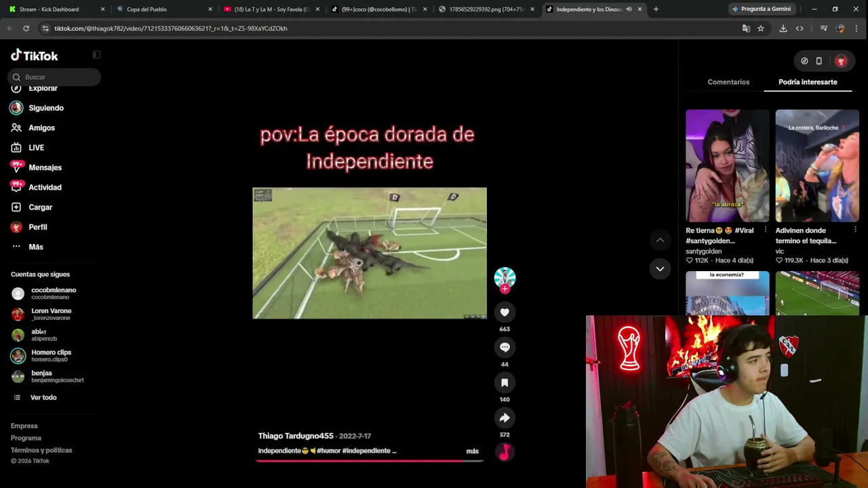Open the 'Más' sidebar menu
Viewport: 868px width, 488px height.
coord(36,247)
